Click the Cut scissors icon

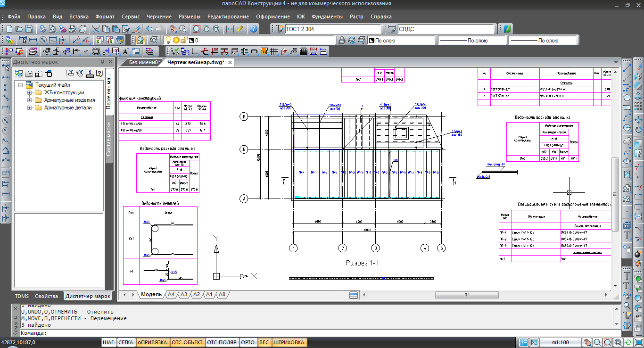coord(96,29)
